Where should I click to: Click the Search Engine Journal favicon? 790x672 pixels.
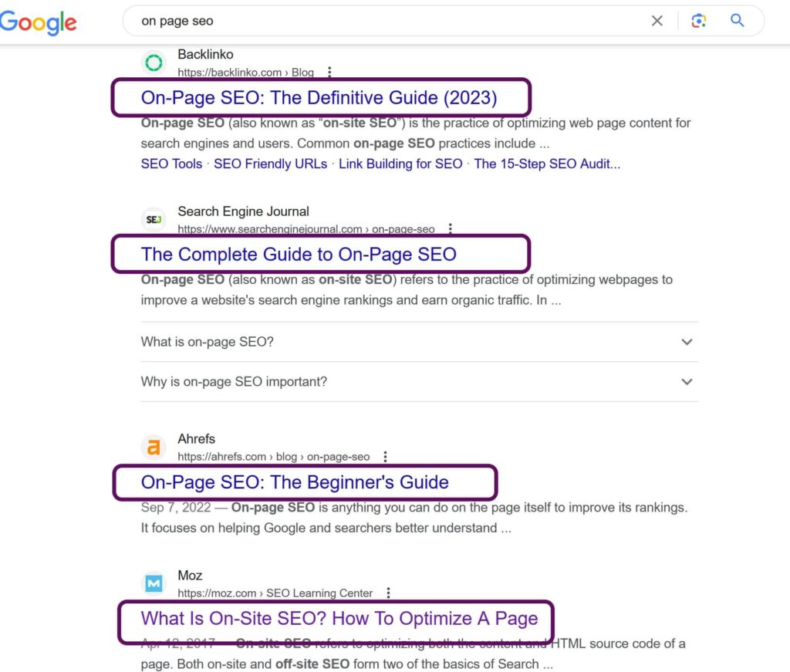pyautogui.click(x=154, y=220)
